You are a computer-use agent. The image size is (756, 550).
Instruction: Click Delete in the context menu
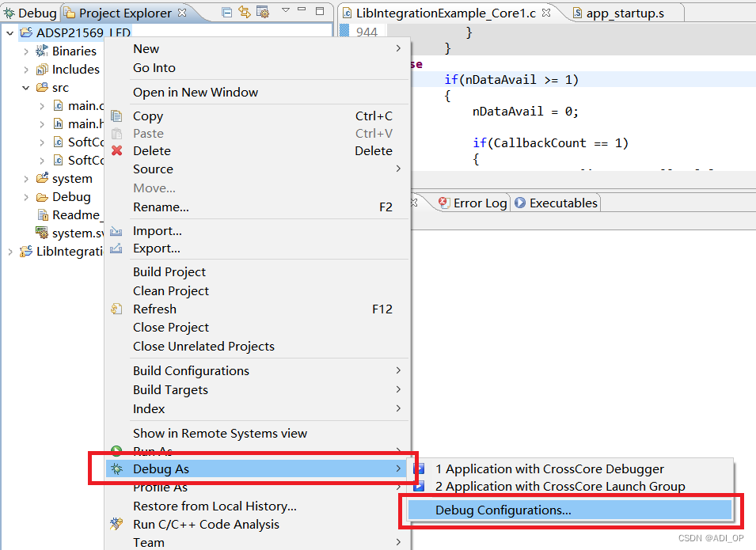click(x=257, y=151)
